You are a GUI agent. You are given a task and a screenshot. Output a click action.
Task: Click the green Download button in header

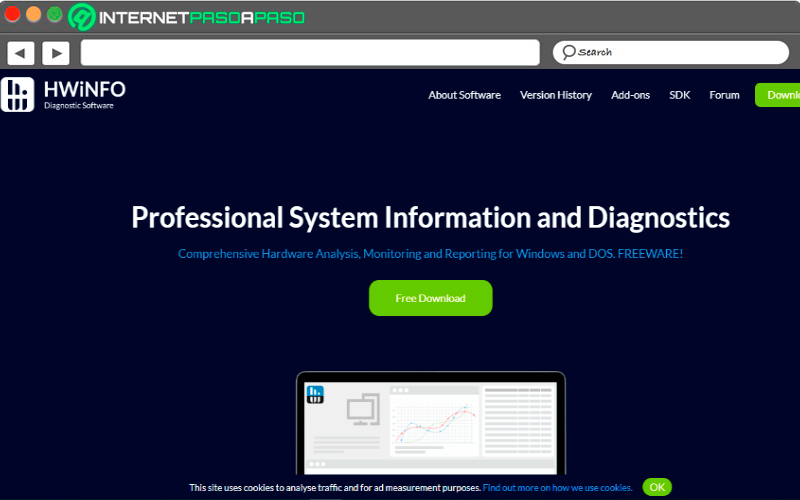[778, 95]
